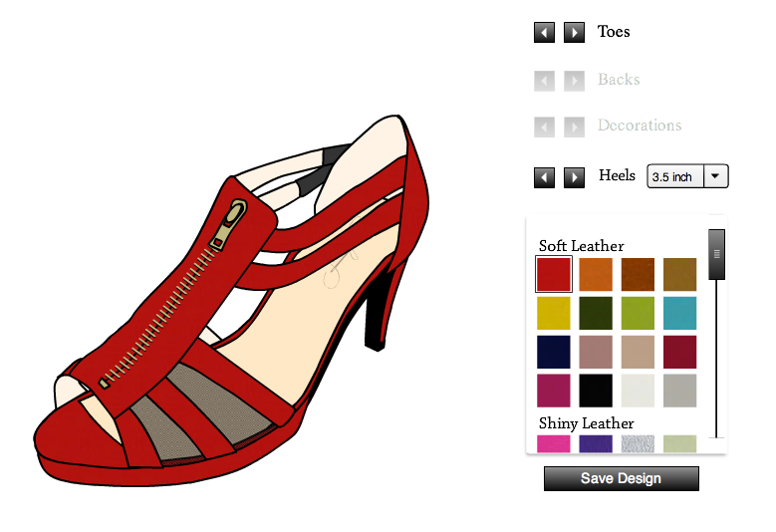Click the previous arrow for Heels
The height and width of the screenshot is (532, 776).
click(544, 177)
